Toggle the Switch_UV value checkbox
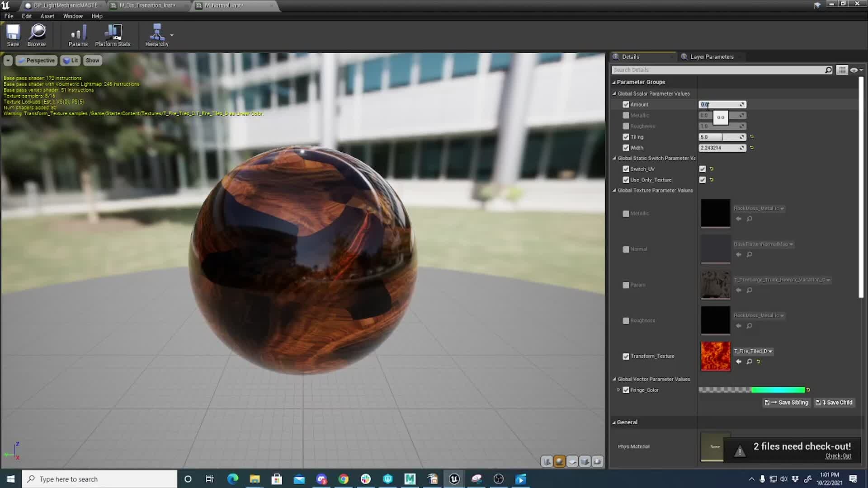 coord(703,169)
